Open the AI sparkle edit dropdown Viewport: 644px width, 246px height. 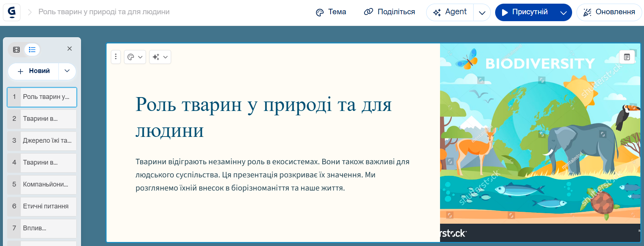(160, 57)
